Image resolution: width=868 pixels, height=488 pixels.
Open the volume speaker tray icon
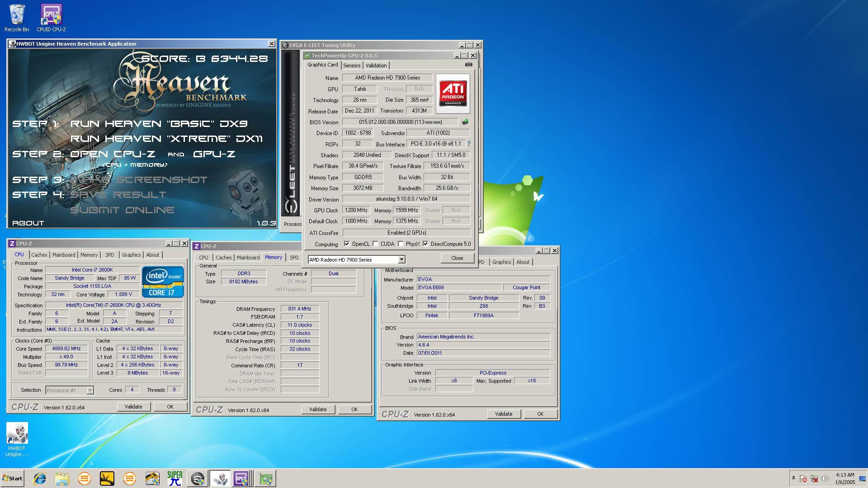click(x=825, y=479)
